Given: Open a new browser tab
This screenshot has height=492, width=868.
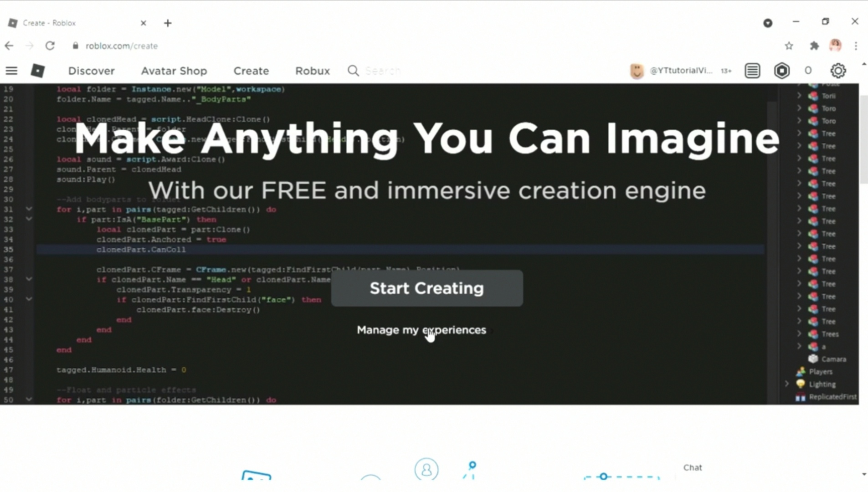Looking at the screenshot, I should pos(168,23).
